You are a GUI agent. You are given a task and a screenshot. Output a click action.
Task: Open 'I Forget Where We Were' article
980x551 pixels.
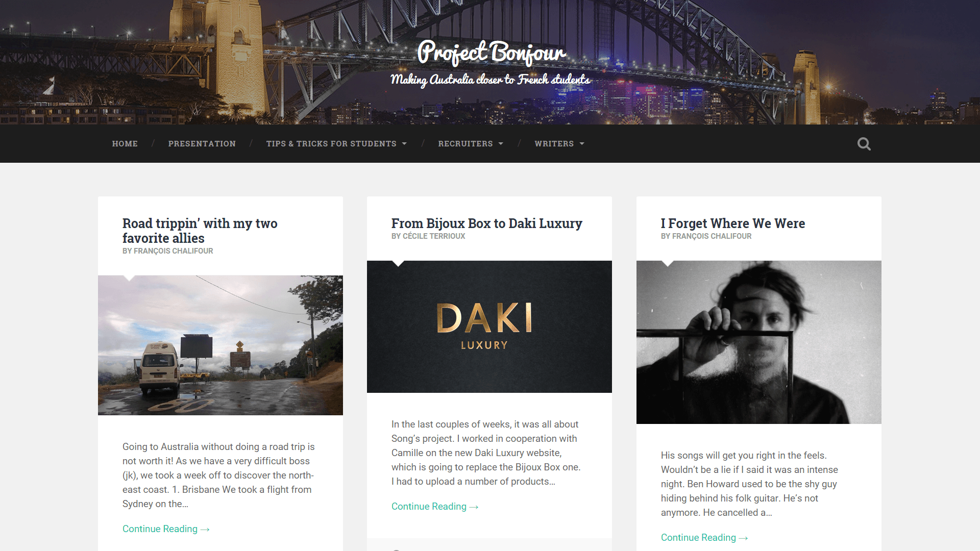coord(733,223)
